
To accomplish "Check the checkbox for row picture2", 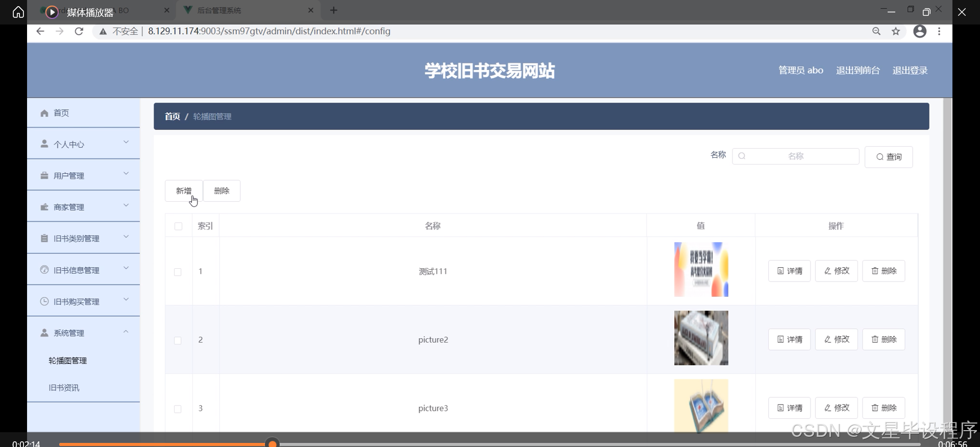I will (178, 340).
